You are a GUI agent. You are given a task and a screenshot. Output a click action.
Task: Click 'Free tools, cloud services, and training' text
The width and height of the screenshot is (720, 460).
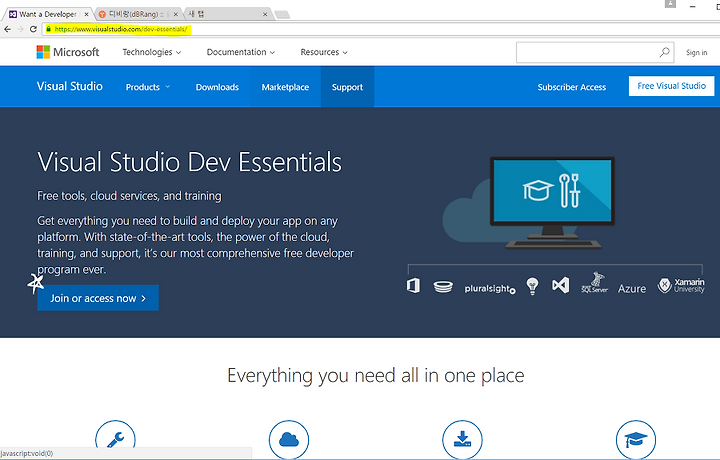[x=129, y=196]
